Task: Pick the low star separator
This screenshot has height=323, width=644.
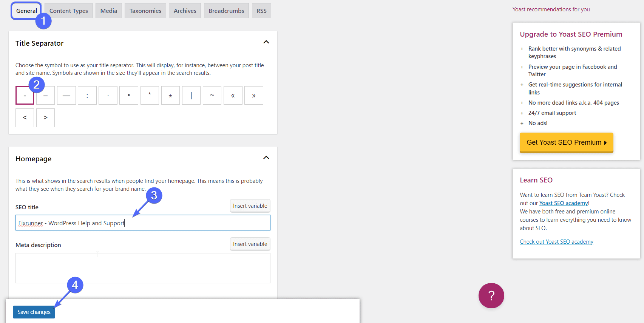Action: 171,96
